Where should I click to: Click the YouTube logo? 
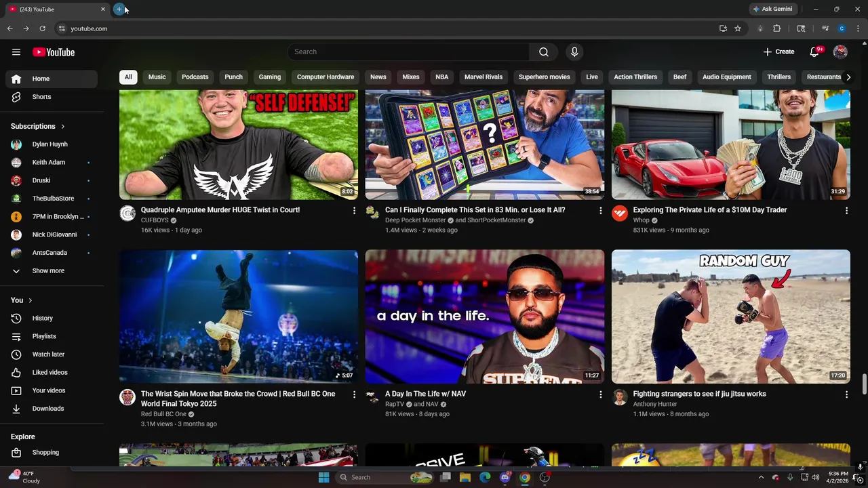click(x=54, y=52)
